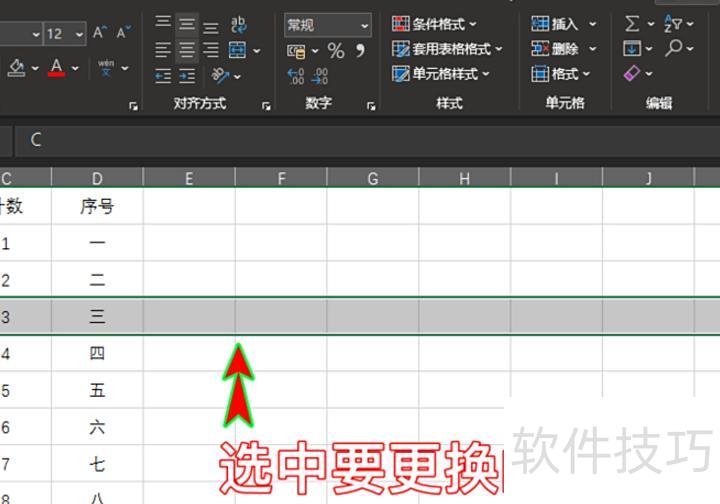Set bottom vertical alignment
This screenshot has width=720, height=504.
(211, 27)
